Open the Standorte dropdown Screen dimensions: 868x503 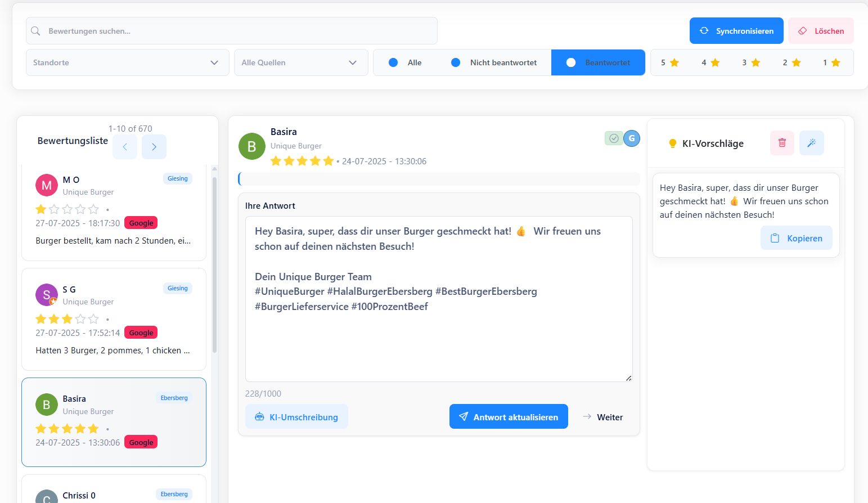(127, 62)
